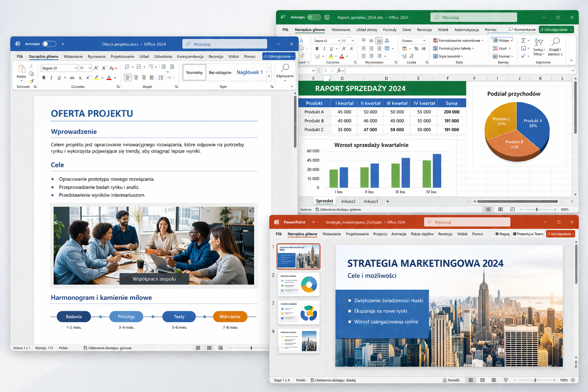Open the Excel Udostępnianie dropdown
588x392 pixels.
572,29
